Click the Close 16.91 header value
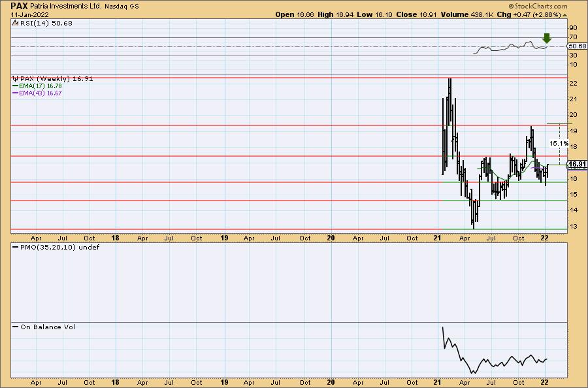This screenshot has width=588, height=388. pos(417,14)
